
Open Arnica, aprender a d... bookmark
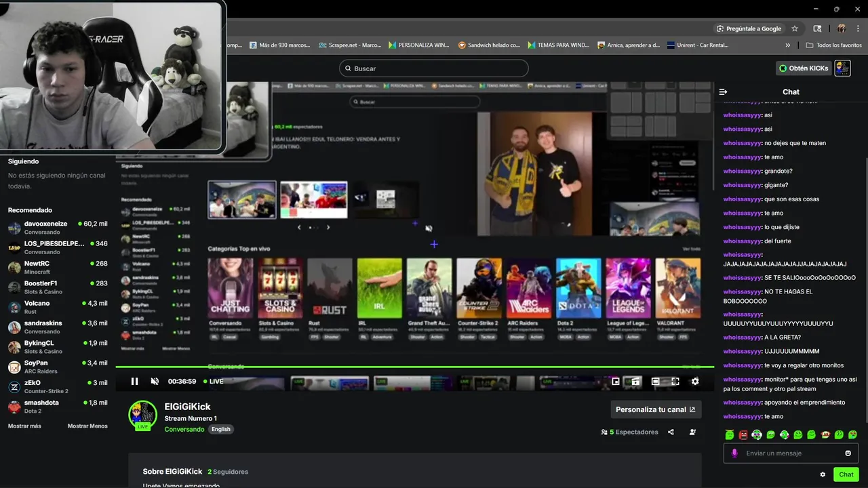(629, 45)
